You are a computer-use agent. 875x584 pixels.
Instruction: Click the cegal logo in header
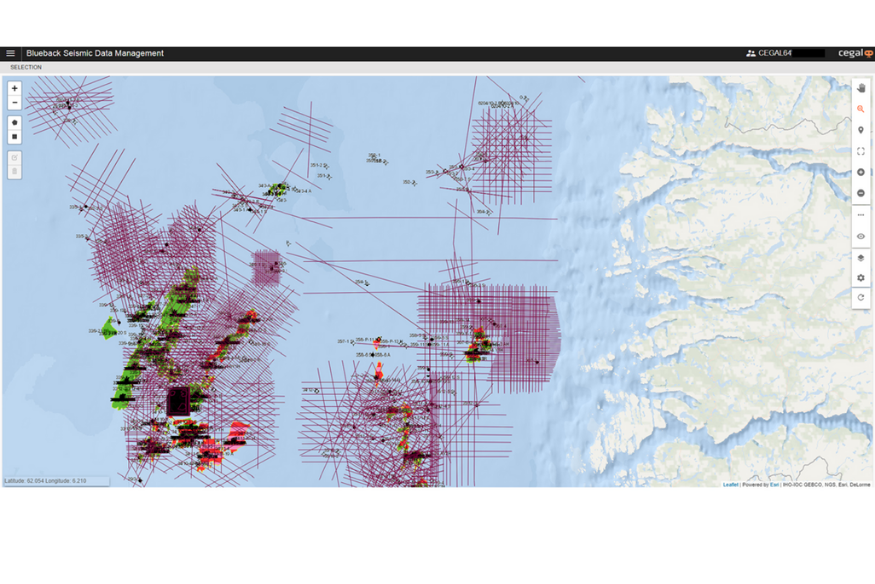(855, 54)
